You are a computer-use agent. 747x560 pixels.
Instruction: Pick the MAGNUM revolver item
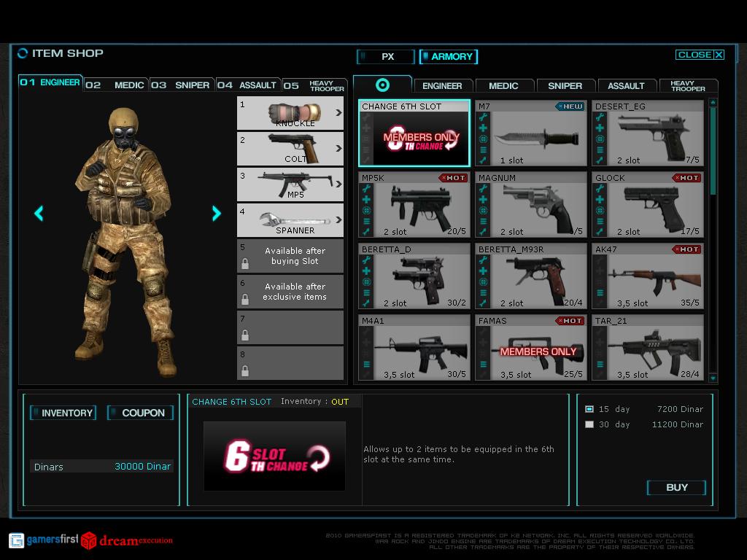531,205
